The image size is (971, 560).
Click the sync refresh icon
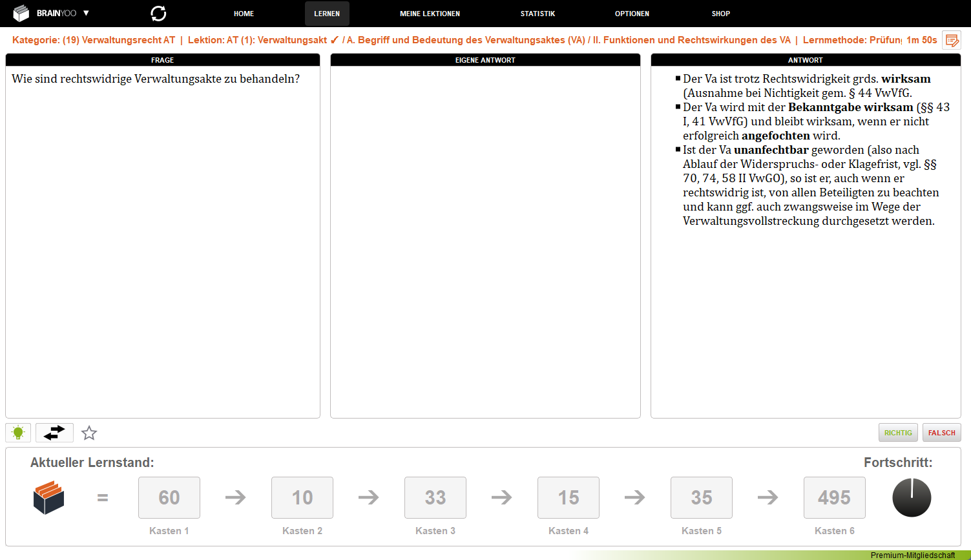point(158,14)
